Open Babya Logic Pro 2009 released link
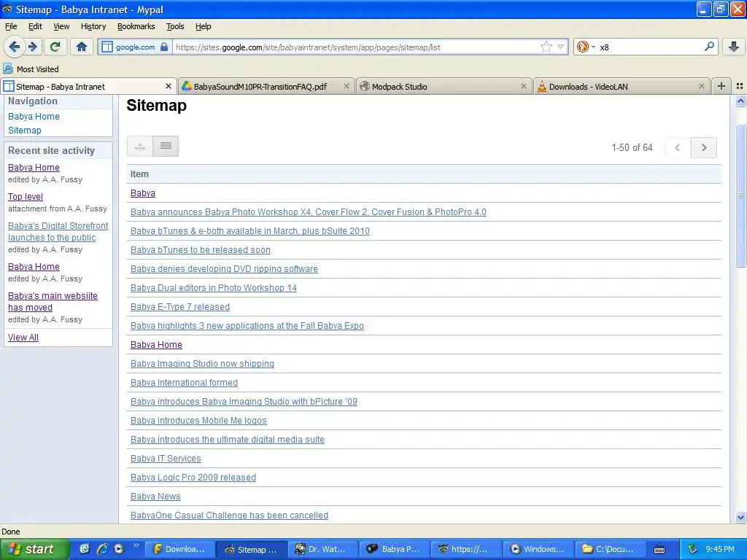747x560 pixels. [193, 478]
